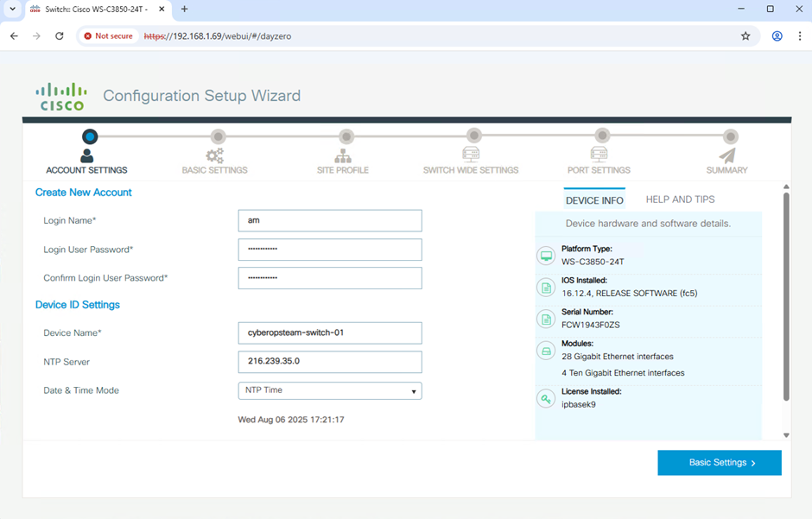This screenshot has height=519, width=812.
Task: Click the Site Profile network icon
Action: click(343, 155)
